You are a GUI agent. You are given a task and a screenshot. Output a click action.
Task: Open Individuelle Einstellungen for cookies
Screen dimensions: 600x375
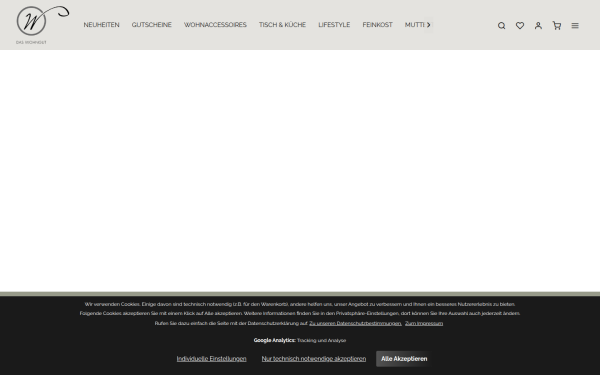[x=211, y=359]
